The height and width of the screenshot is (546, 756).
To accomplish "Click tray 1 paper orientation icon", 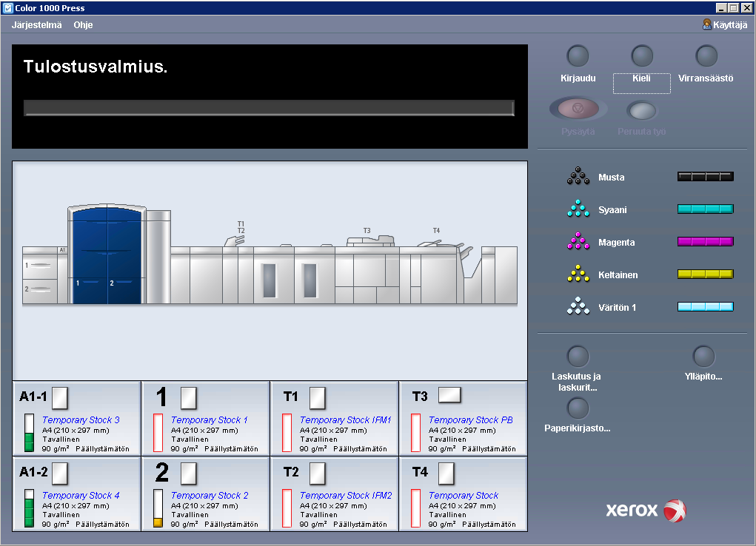I will pos(189,398).
